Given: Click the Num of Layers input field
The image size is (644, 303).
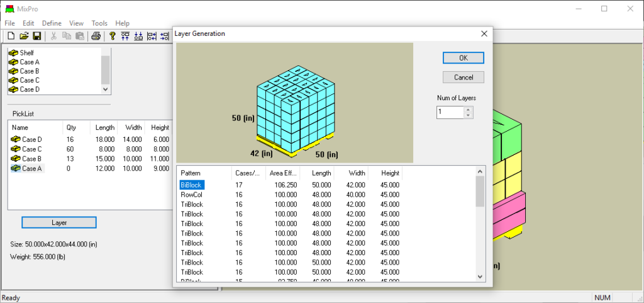Looking at the screenshot, I should click(450, 112).
